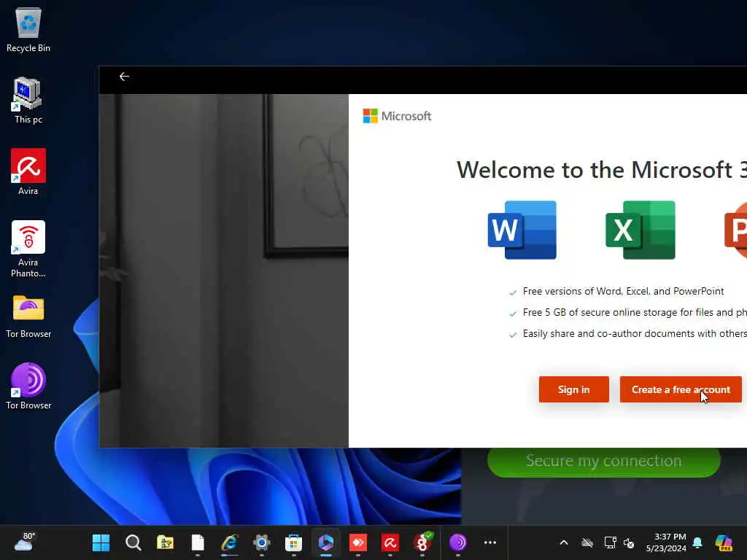The width and height of the screenshot is (747, 560).
Task: Switch to the Microsoft 365 taskbar app
Action: 326,542
